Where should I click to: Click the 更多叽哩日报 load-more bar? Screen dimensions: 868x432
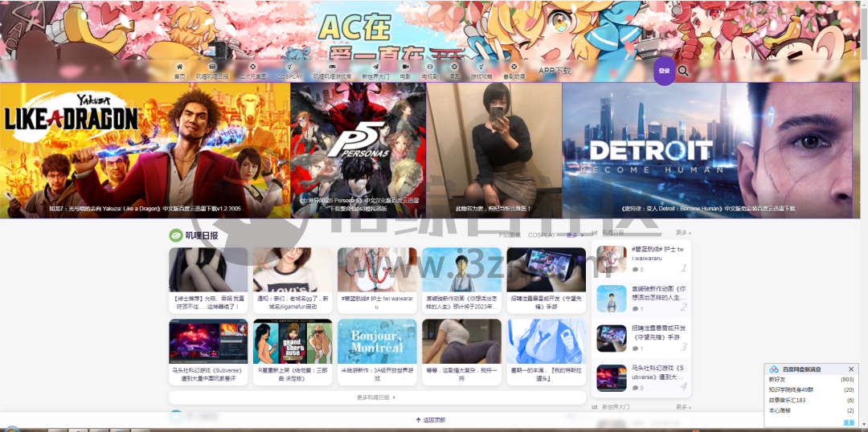(x=377, y=397)
